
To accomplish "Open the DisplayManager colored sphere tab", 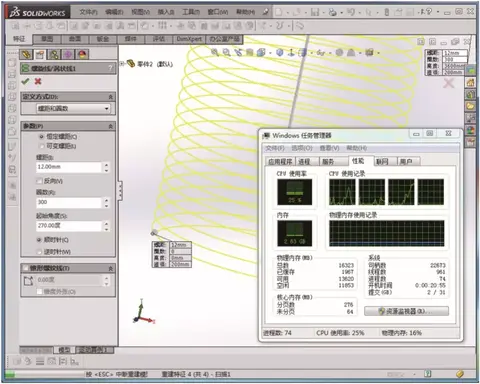I will [82, 54].
